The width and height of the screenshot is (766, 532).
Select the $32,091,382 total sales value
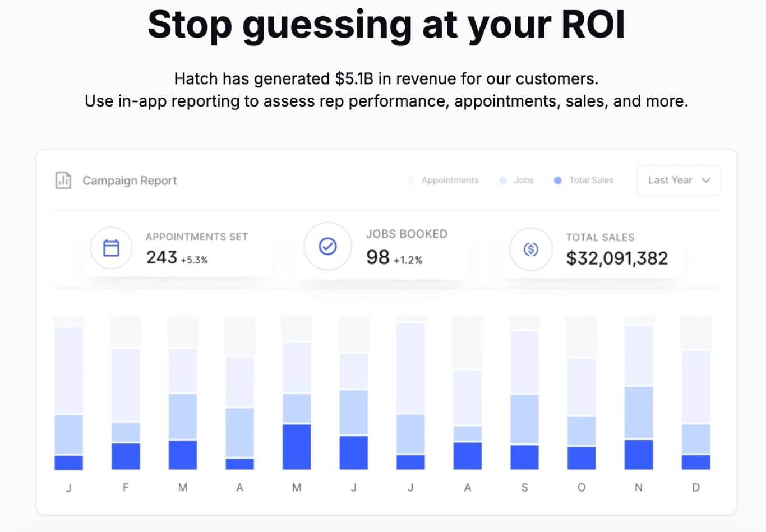(617, 258)
